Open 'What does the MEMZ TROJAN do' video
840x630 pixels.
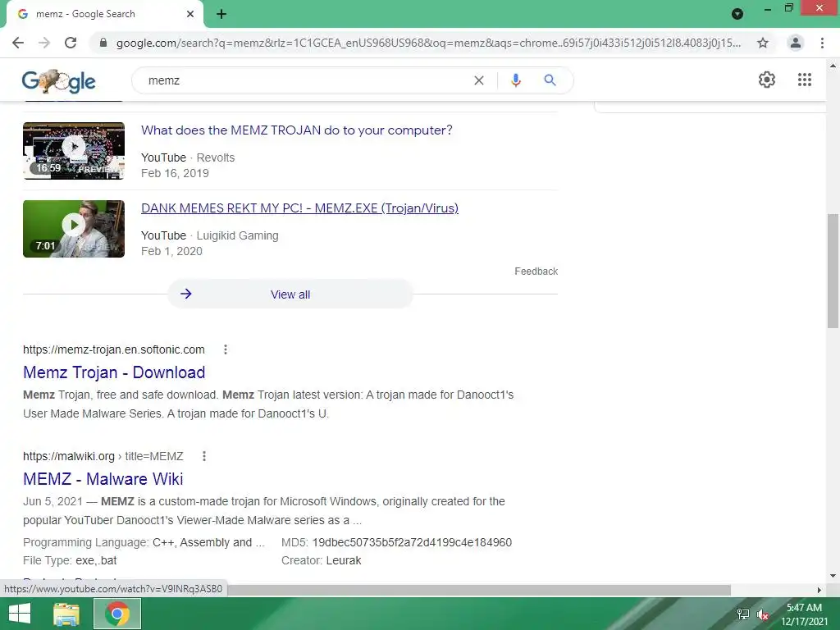click(x=297, y=130)
